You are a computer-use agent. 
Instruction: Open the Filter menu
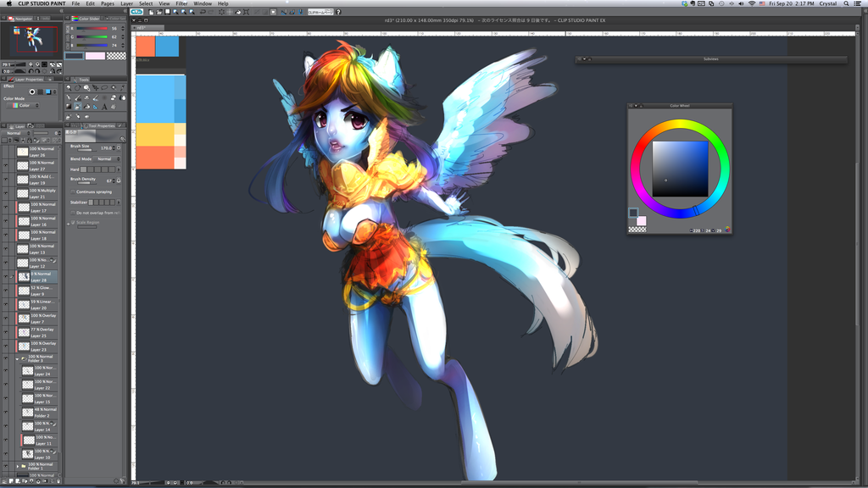click(181, 3)
